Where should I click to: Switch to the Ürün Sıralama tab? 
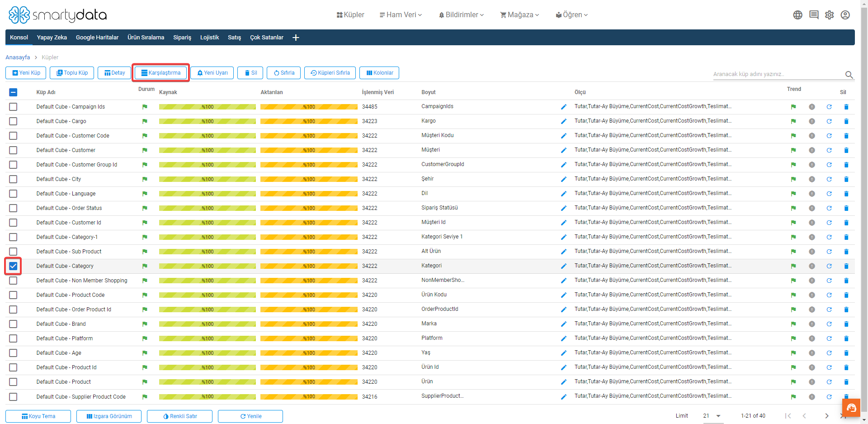click(146, 38)
